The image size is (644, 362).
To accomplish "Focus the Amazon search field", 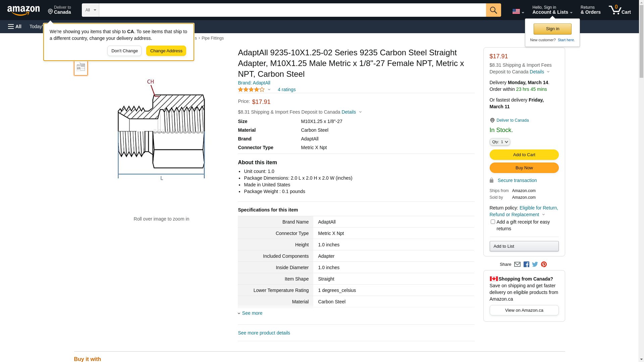I will tap(292, 10).
